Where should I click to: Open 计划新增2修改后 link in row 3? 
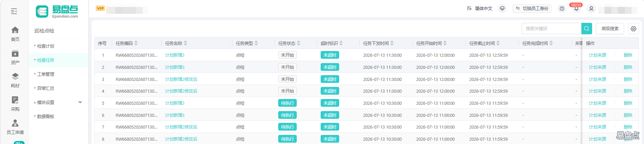click(x=181, y=79)
